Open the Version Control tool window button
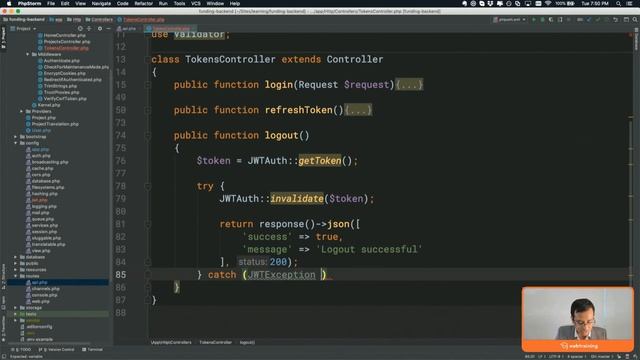Viewport: 640px width, 360px height. point(56,350)
